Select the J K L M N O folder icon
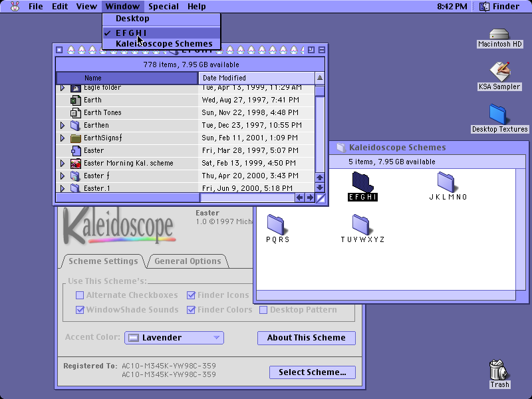Screen dimensions: 532x399 pos(446,182)
